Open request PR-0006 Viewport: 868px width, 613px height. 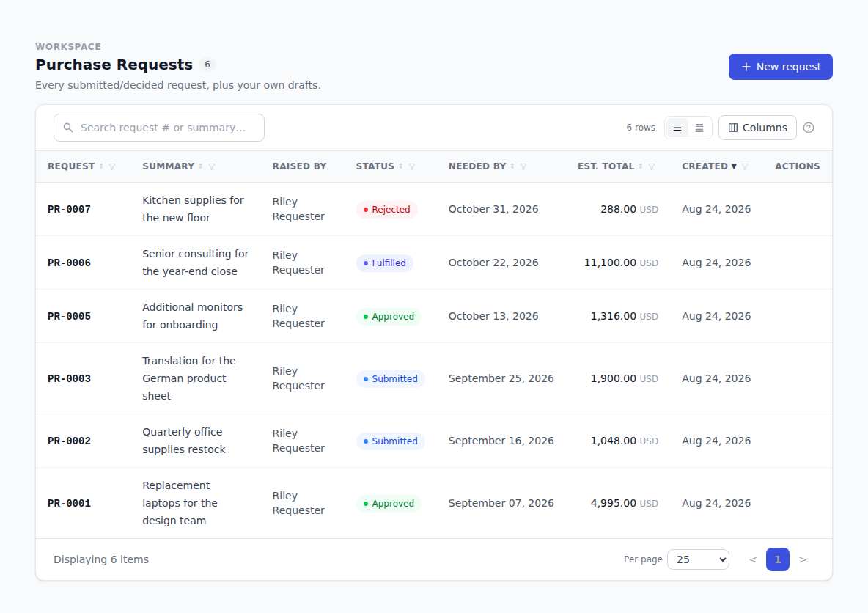coord(69,263)
